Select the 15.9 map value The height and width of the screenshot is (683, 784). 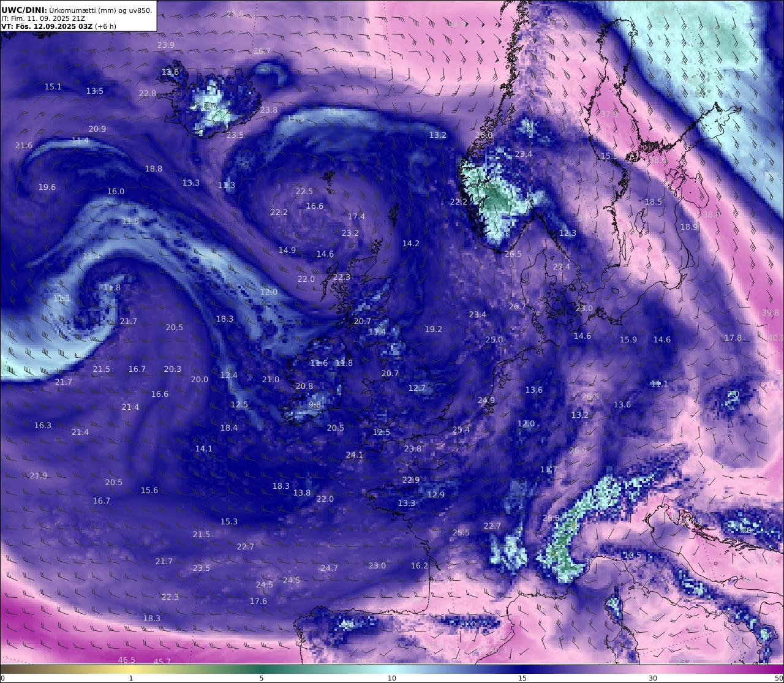(628, 340)
